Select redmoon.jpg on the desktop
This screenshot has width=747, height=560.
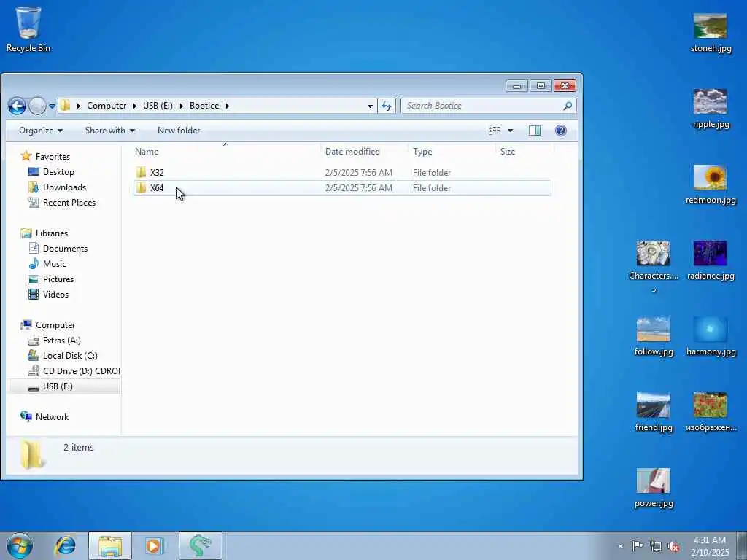pyautogui.click(x=711, y=184)
